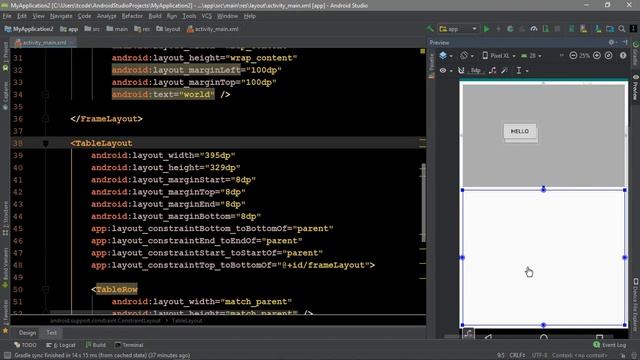Click UTF-8 encoding in status bar
This screenshot has height=360, width=640.
tap(539, 356)
